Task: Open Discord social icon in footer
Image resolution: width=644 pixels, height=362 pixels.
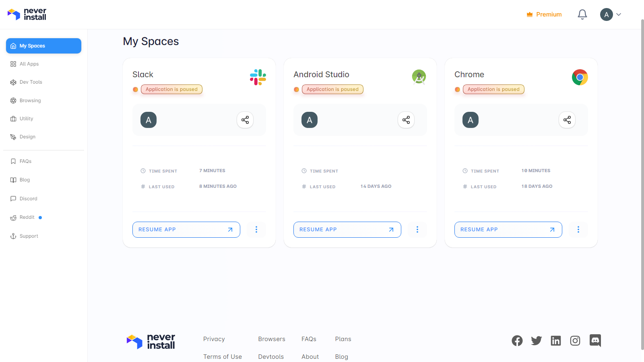Action: click(595, 341)
